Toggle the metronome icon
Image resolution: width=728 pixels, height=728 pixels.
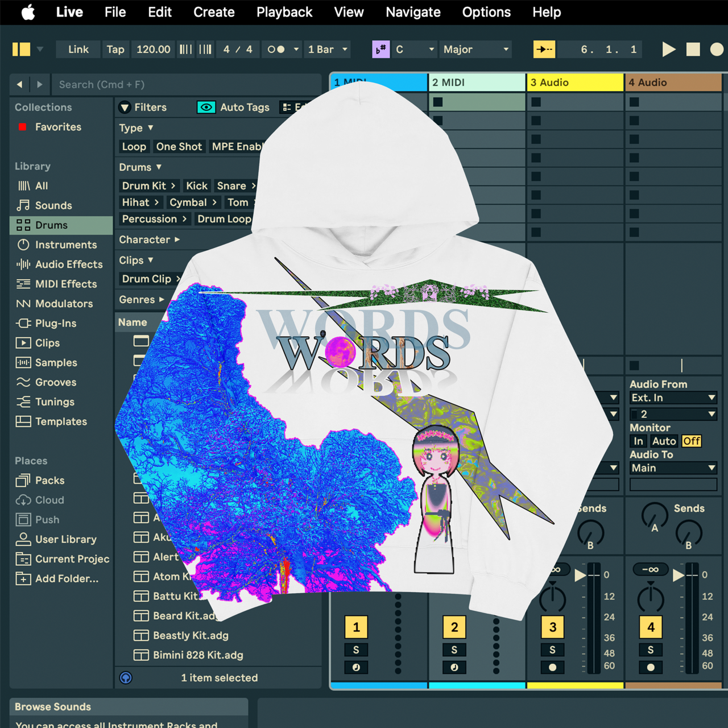276,49
